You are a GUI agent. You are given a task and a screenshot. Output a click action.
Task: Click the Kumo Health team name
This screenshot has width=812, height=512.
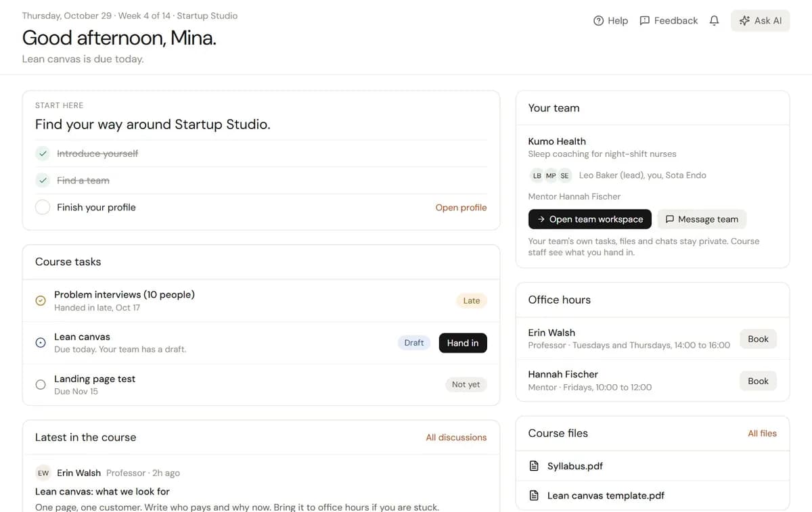(557, 141)
